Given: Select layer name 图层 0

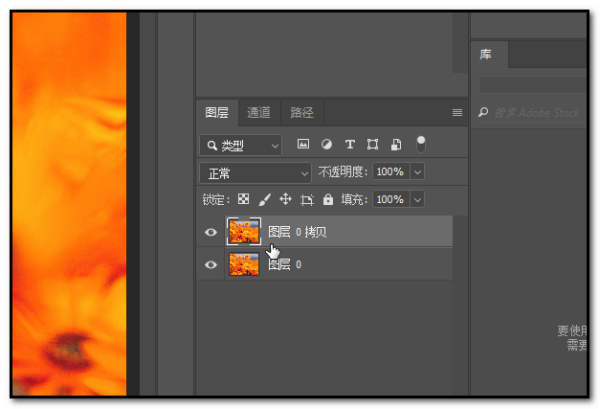Looking at the screenshot, I should pos(285,264).
